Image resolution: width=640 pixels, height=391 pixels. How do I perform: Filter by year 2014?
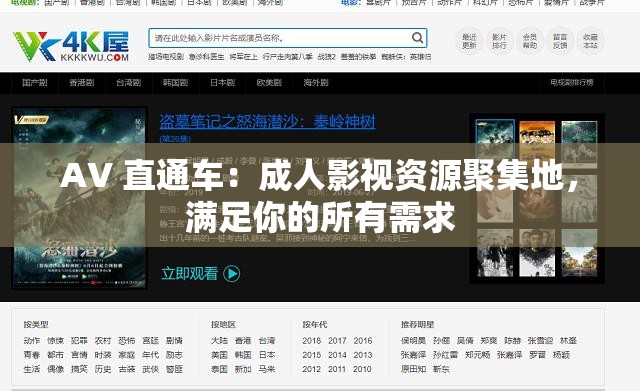tap(337, 355)
